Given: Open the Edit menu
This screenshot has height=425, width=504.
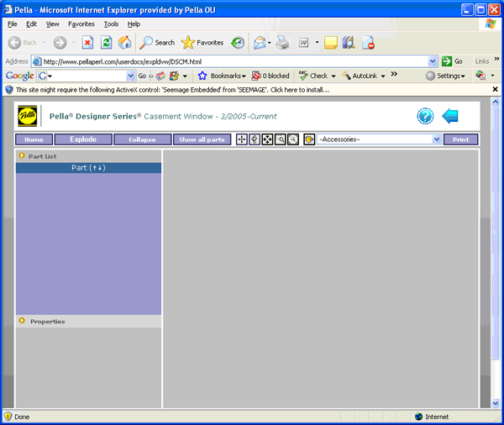Looking at the screenshot, I should coord(31,24).
